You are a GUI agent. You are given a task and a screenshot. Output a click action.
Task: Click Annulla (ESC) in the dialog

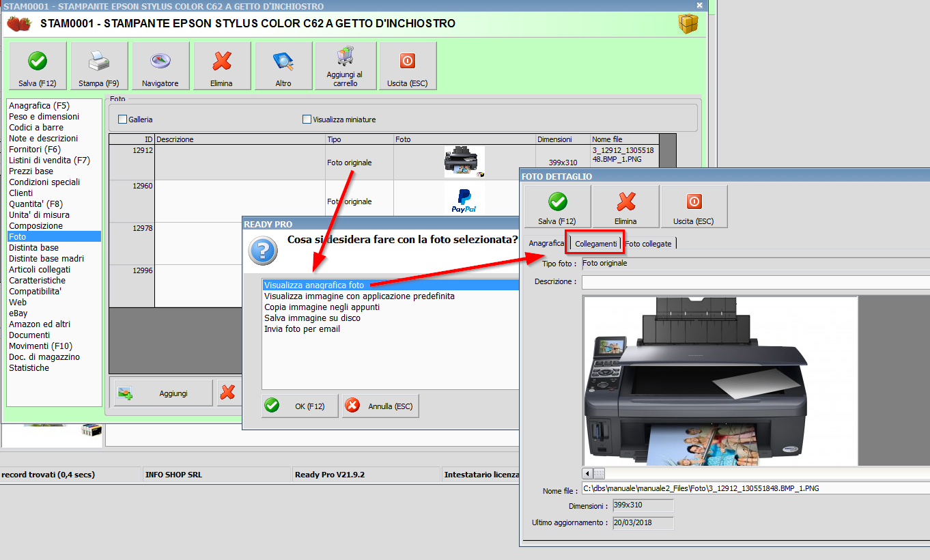pos(380,406)
